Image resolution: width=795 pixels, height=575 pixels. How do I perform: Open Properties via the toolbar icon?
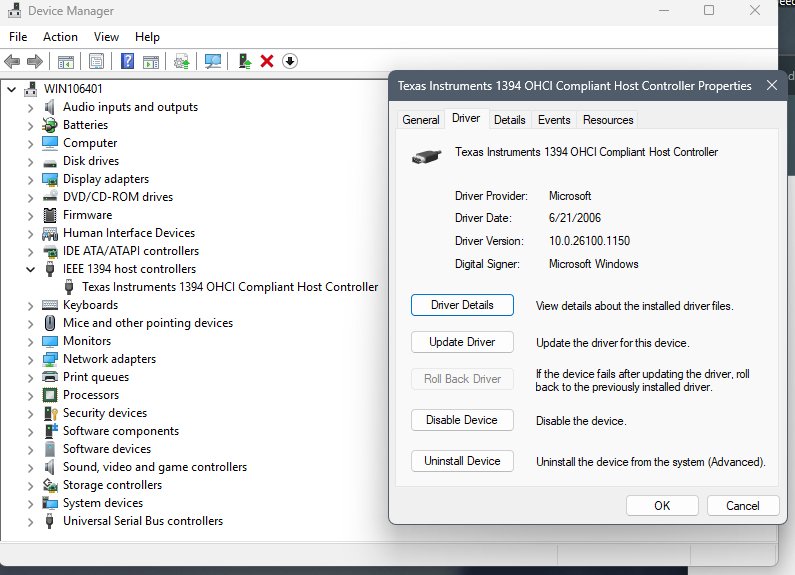(96, 62)
